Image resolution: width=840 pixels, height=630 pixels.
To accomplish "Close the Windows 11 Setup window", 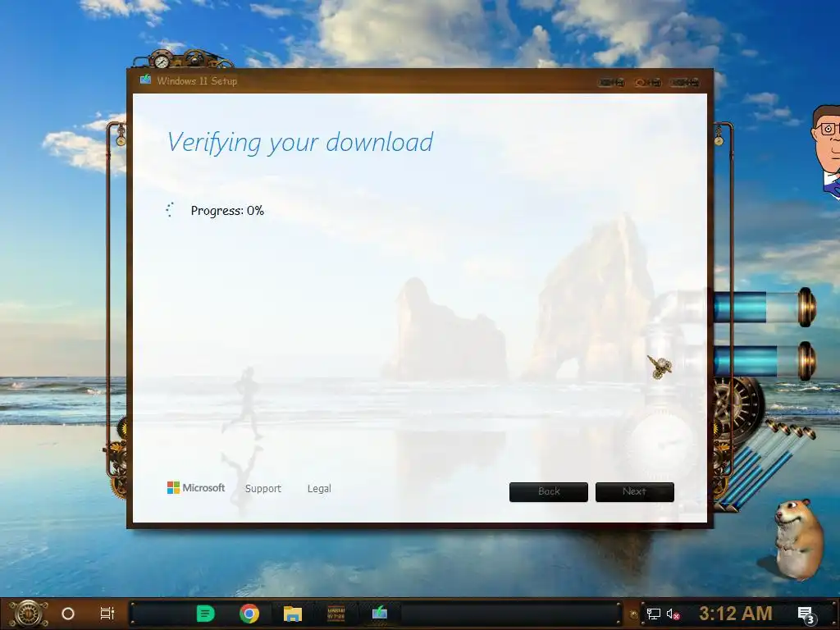I will coord(685,83).
